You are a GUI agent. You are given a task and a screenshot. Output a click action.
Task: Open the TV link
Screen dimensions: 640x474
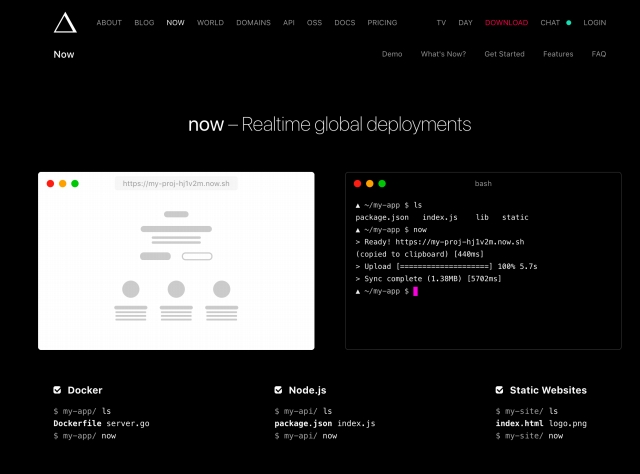click(x=441, y=22)
